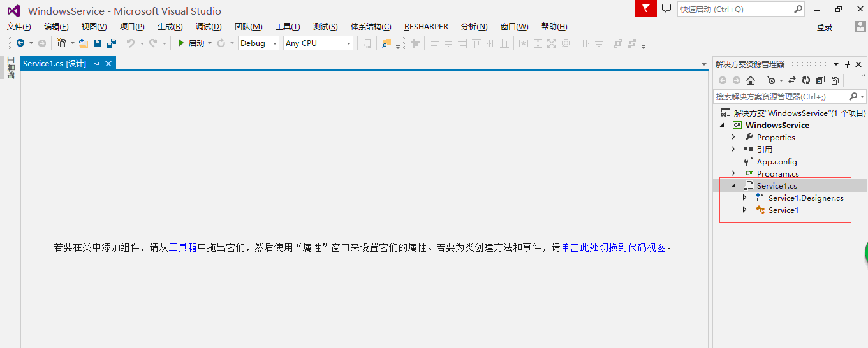The width and height of the screenshot is (868, 348).
Task: Open the 工具 menu
Action: pos(288,26)
